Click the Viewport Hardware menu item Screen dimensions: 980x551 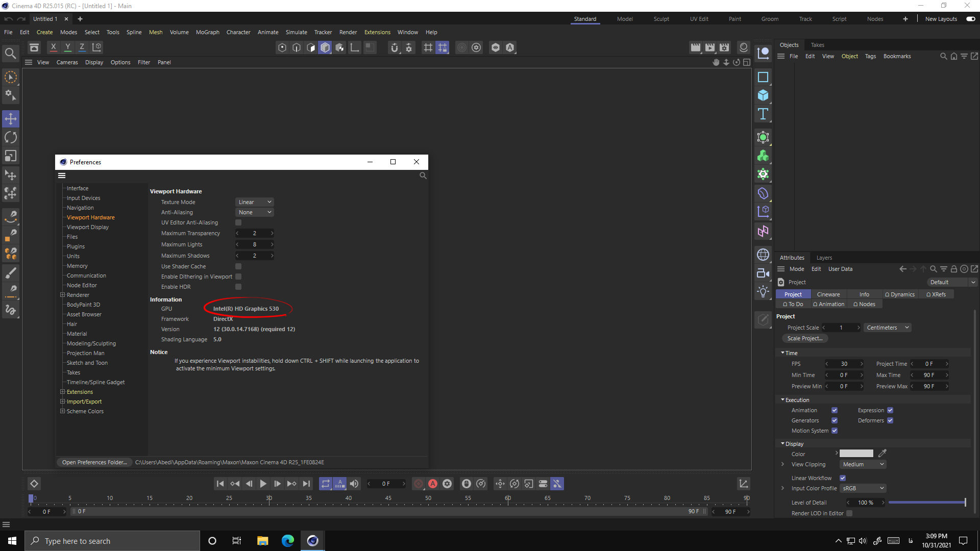[x=91, y=217]
